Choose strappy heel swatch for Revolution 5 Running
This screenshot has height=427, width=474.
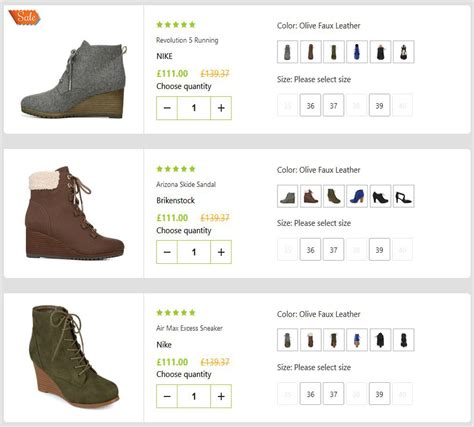pyautogui.click(x=404, y=52)
